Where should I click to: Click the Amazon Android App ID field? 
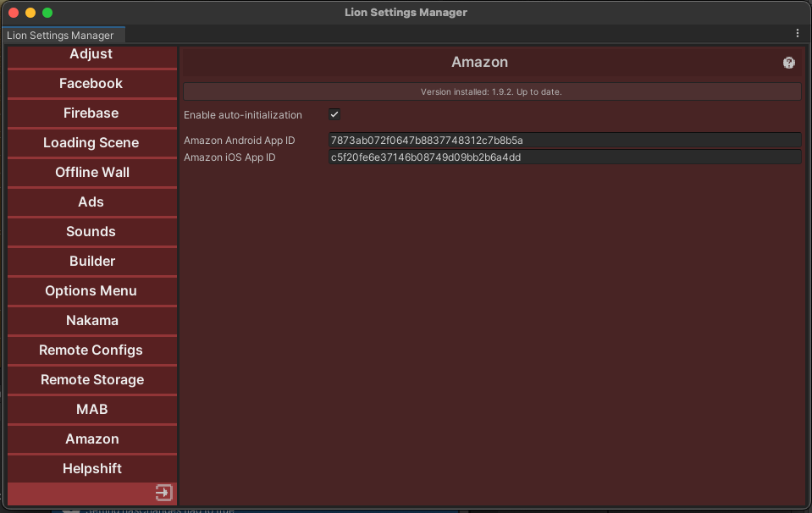pyautogui.click(x=565, y=141)
